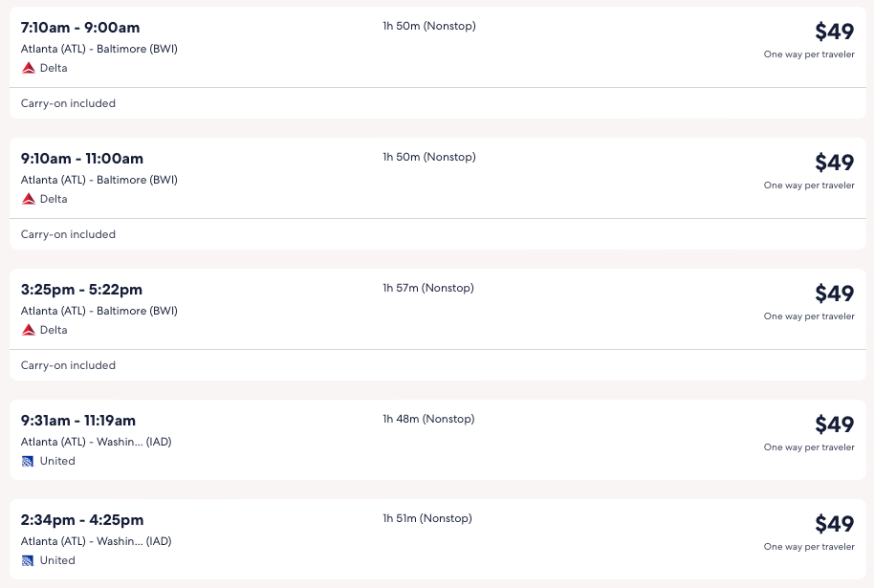Click 1h 57m (Nonstop) duration text
The height and width of the screenshot is (588, 874).
click(428, 288)
